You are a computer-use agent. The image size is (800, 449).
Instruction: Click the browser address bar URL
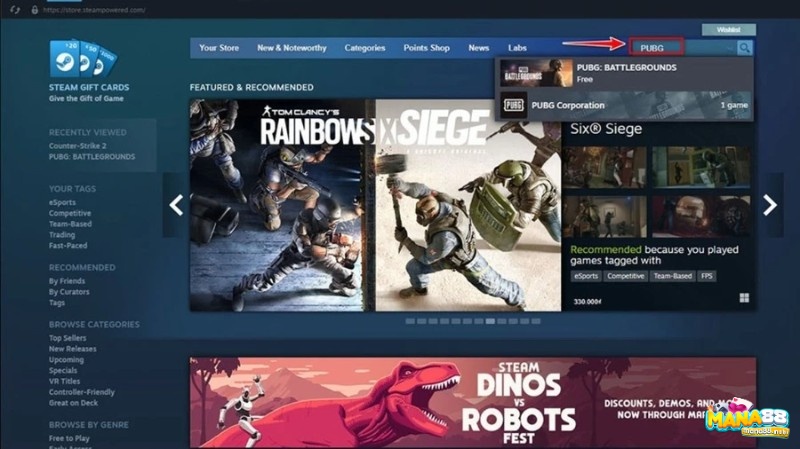[x=94, y=10]
